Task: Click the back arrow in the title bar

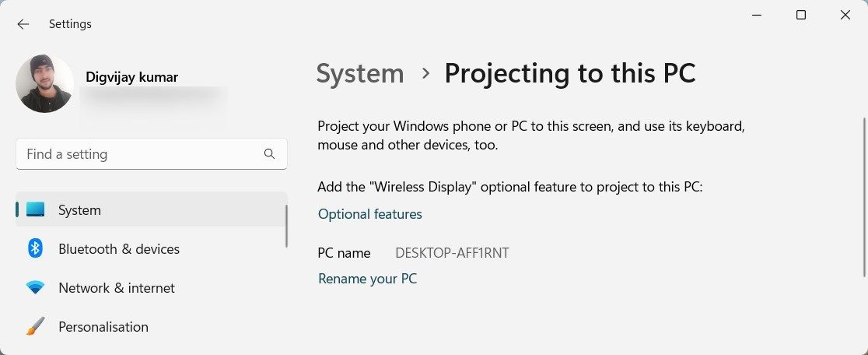Action: pos(23,24)
